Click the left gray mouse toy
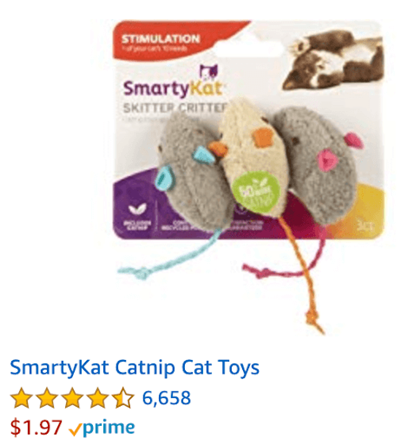Image resolution: width=400 pixels, height=444 pixels. [x=193, y=172]
